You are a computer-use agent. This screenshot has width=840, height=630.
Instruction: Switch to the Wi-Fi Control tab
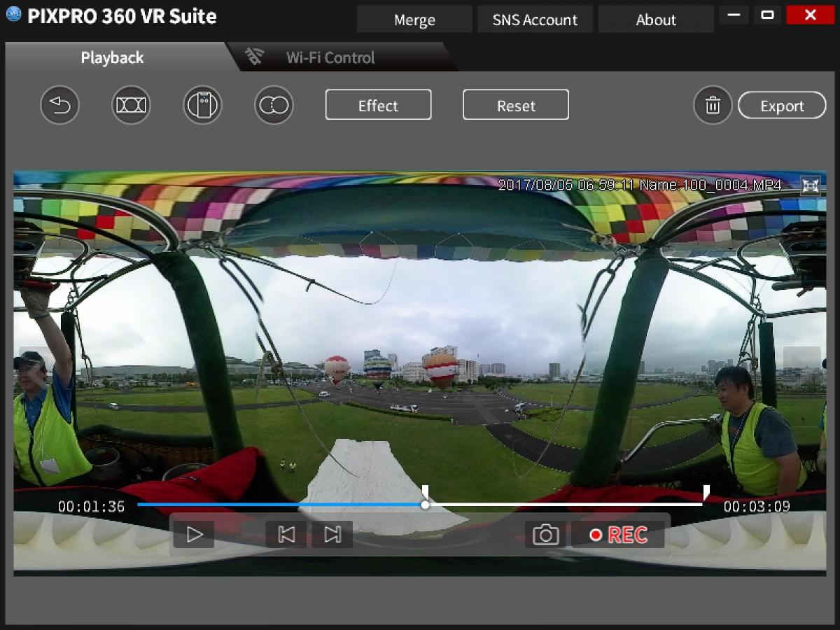click(330, 57)
